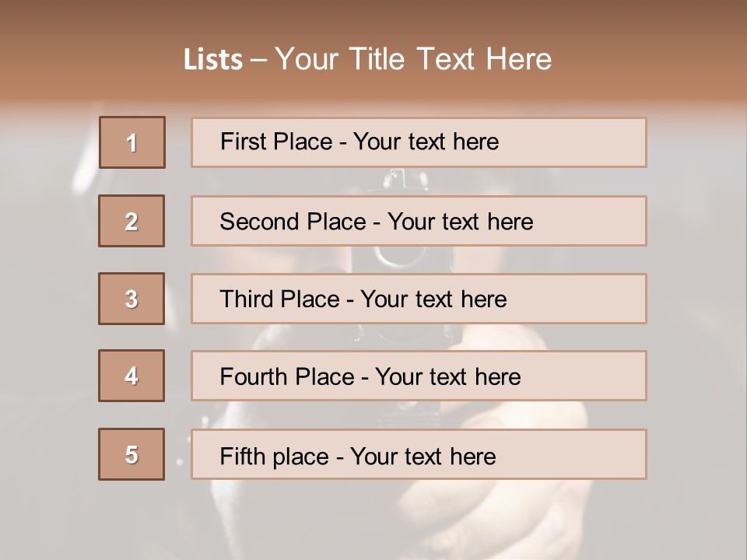
Task: Select the Third Place text bar
Action: [x=419, y=299]
